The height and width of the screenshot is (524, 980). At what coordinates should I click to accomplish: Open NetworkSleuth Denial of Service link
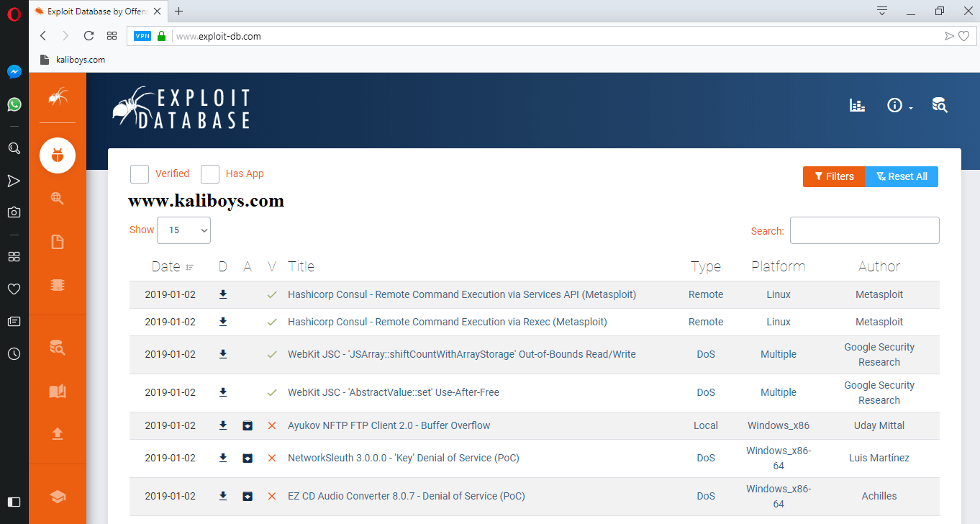point(404,458)
